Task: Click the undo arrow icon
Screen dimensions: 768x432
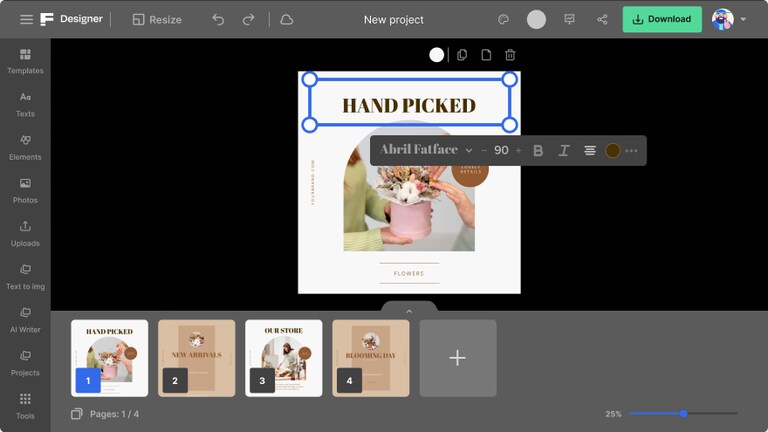Action: click(218, 19)
